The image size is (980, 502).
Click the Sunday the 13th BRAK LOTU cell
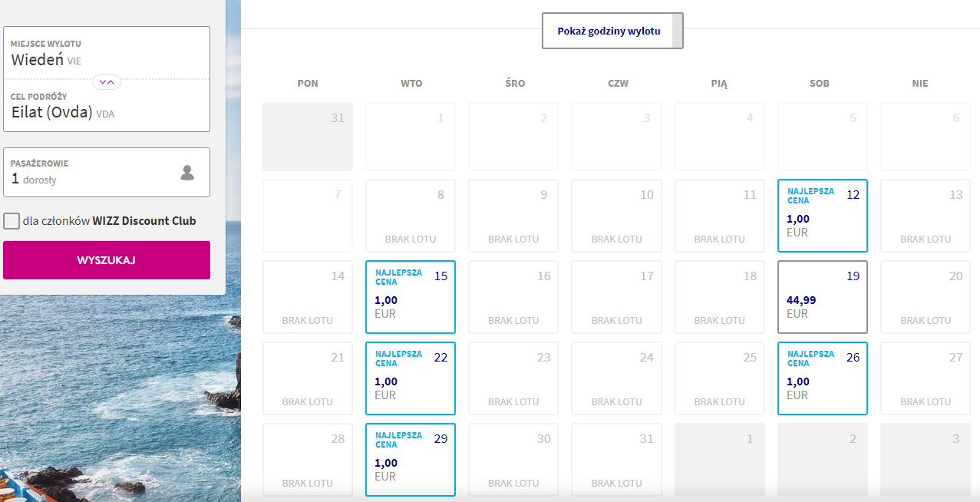pyautogui.click(x=926, y=216)
